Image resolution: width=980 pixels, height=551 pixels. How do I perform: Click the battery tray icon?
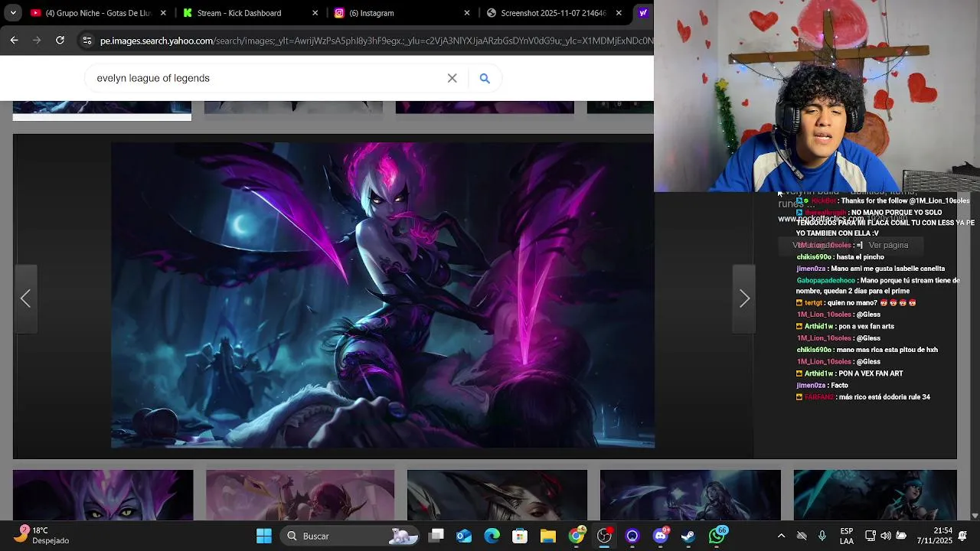click(901, 536)
